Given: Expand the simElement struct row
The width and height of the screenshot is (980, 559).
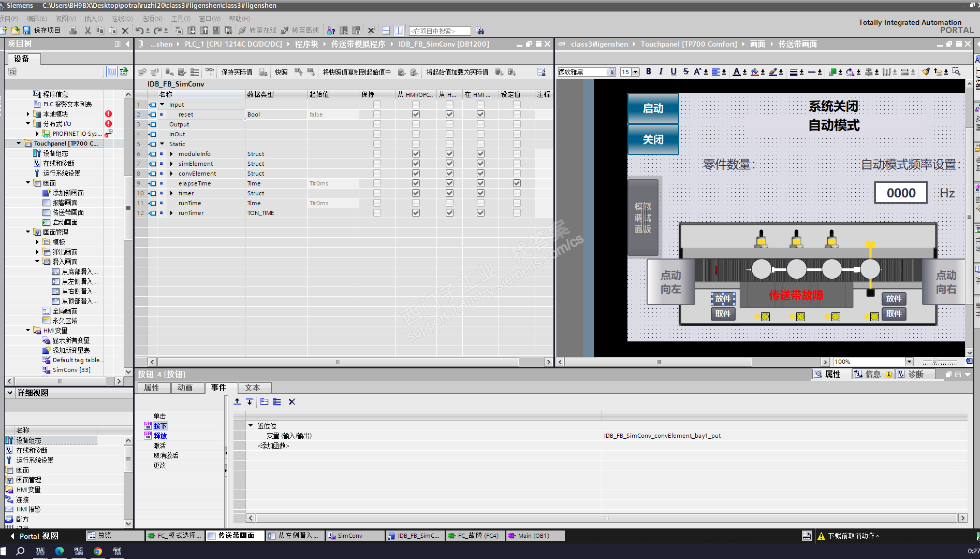Looking at the screenshot, I should click(171, 164).
